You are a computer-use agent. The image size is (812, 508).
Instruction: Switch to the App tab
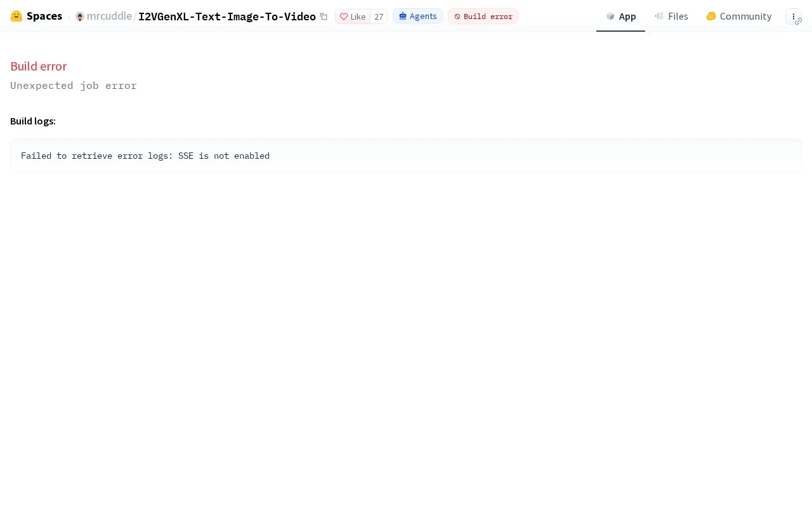point(620,17)
